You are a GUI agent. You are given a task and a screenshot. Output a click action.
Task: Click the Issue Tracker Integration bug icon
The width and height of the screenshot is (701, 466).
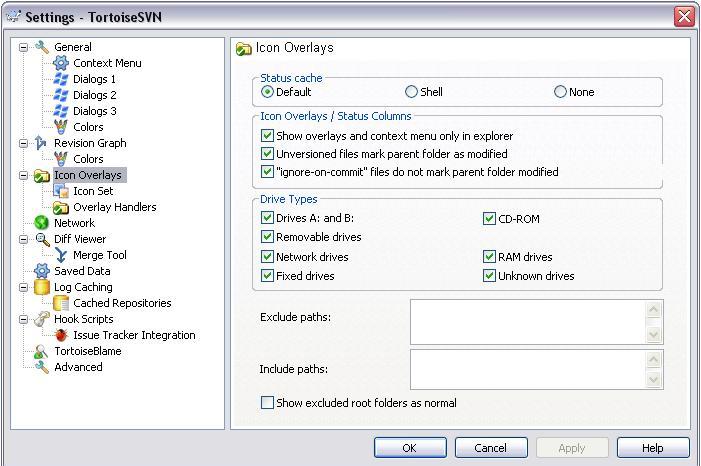click(x=61, y=335)
